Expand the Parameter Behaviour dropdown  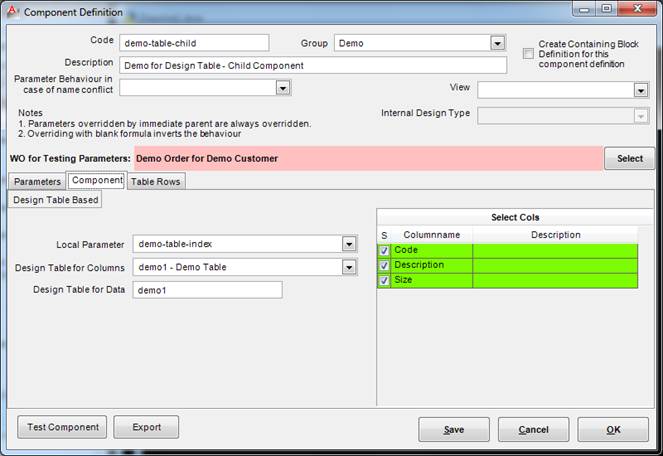click(283, 88)
